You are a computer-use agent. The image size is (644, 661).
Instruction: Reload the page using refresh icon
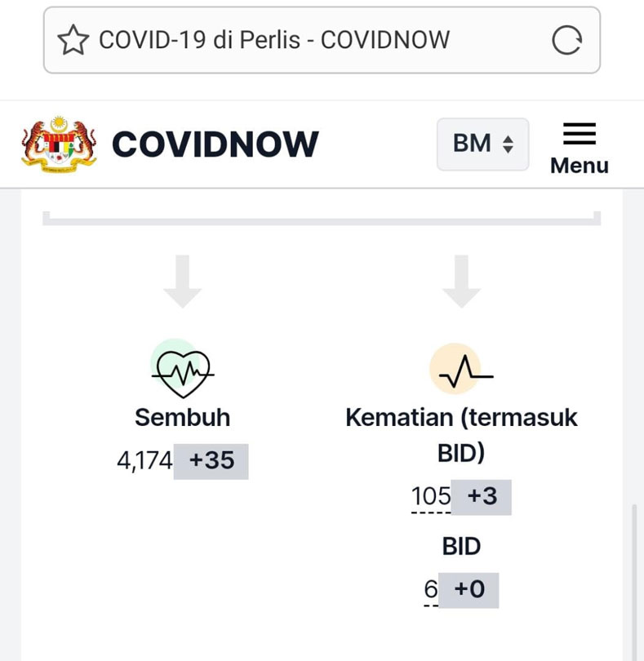[566, 40]
